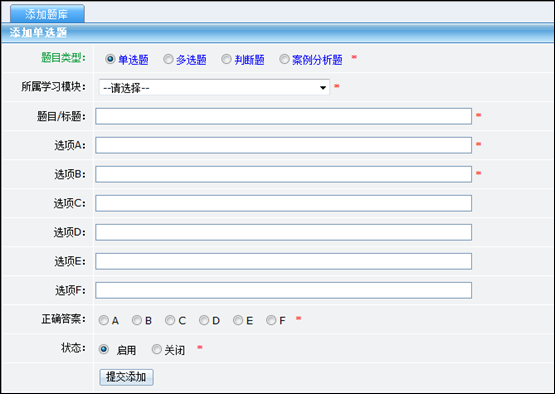The image size is (555, 394).
Task: Select the 选项F input field
Action: pos(284,291)
